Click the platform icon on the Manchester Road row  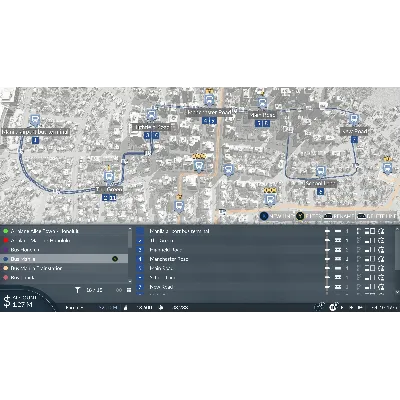click(x=338, y=259)
